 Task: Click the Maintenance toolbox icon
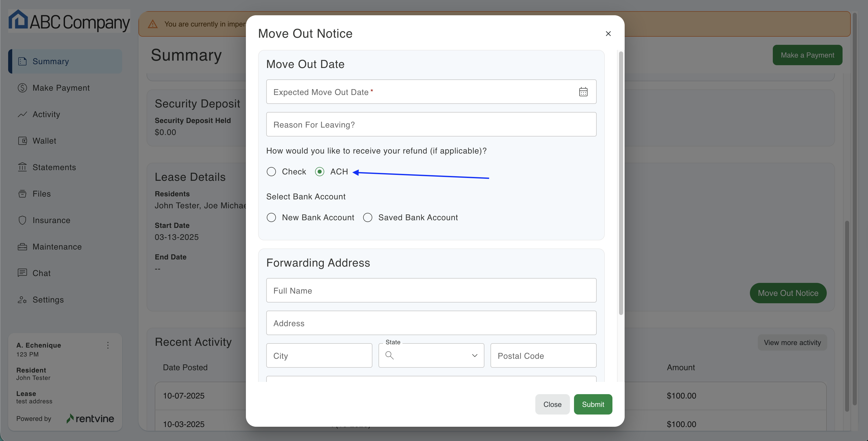click(x=22, y=246)
